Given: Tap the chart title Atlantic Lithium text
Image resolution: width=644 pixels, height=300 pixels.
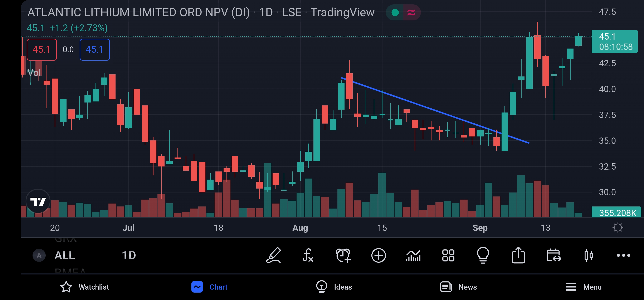Looking at the screenshot, I should click(x=138, y=12).
